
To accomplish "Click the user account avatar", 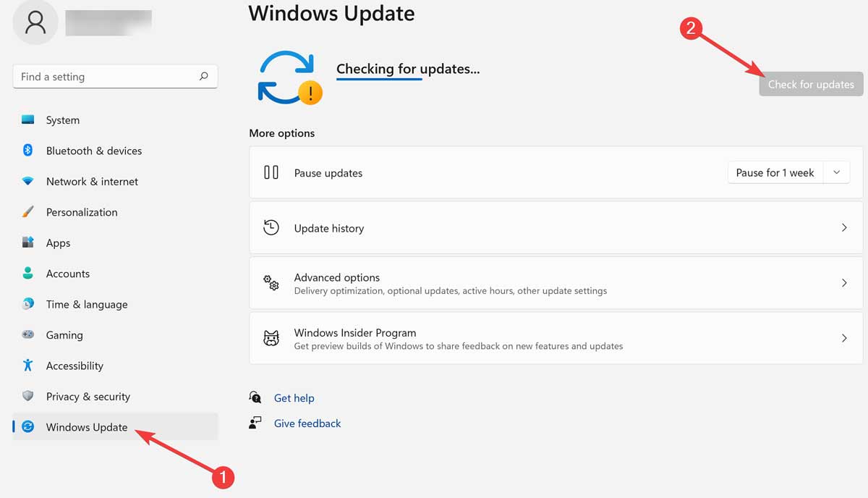I will pyautogui.click(x=35, y=22).
